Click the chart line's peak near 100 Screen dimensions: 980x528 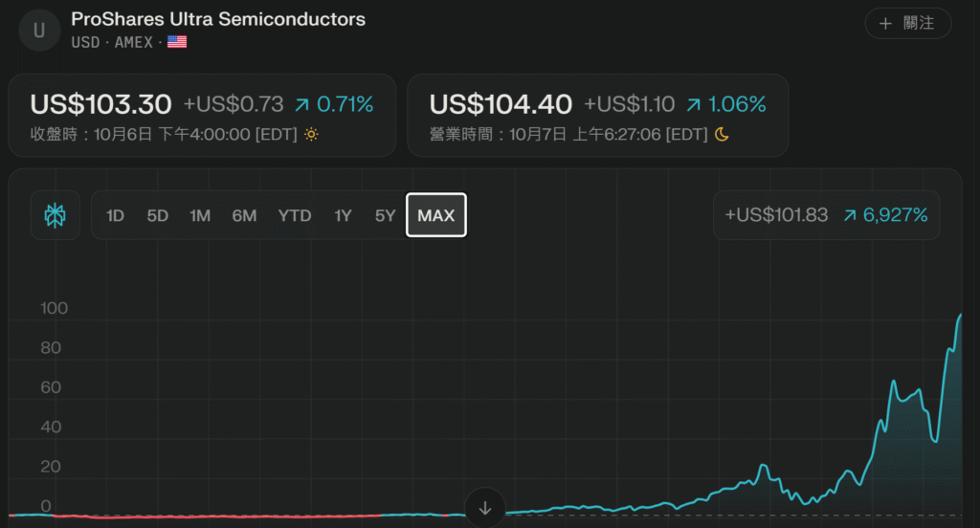[x=959, y=316]
